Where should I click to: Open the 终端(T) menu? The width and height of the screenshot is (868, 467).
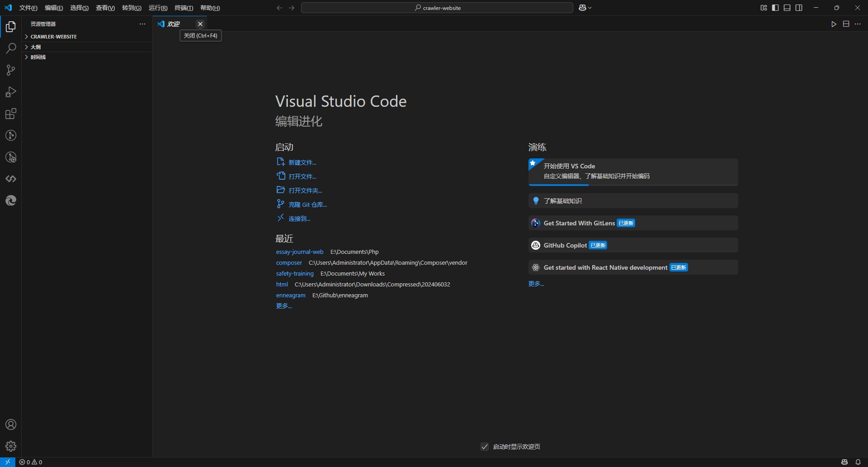pyautogui.click(x=184, y=8)
